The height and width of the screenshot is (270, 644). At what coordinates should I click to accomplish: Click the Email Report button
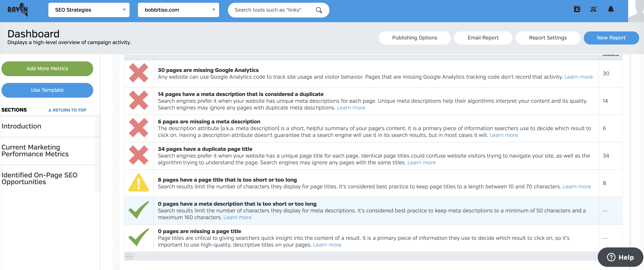point(483,38)
